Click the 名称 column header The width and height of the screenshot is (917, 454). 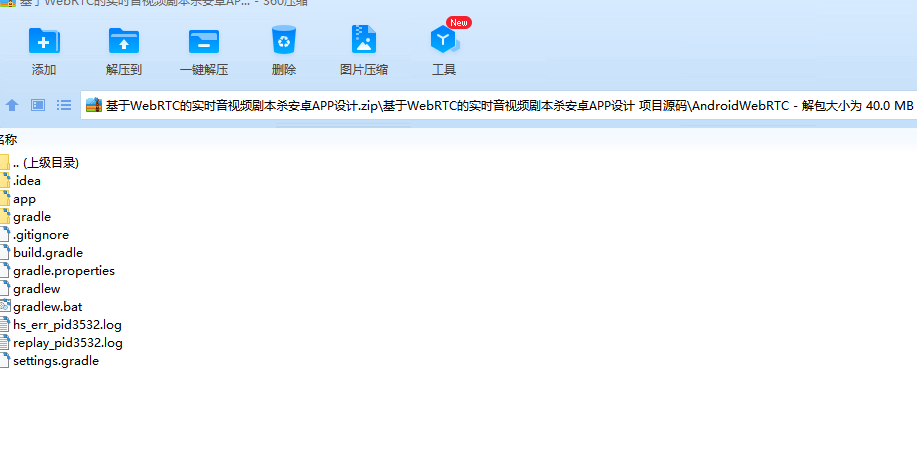click(8, 140)
